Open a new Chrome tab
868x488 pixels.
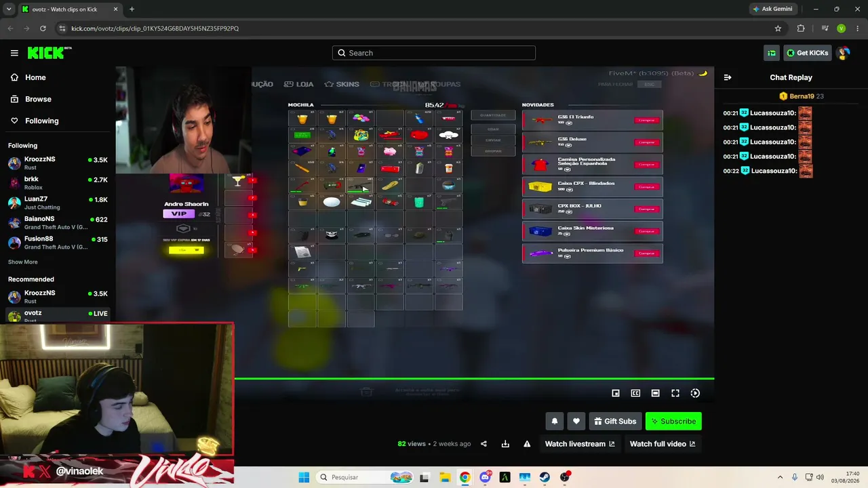click(x=132, y=9)
